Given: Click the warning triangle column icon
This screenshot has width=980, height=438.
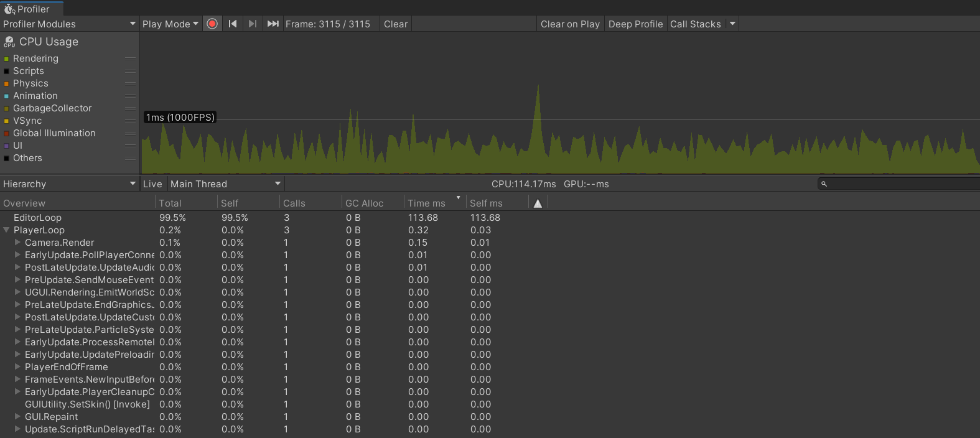Looking at the screenshot, I should (x=538, y=203).
